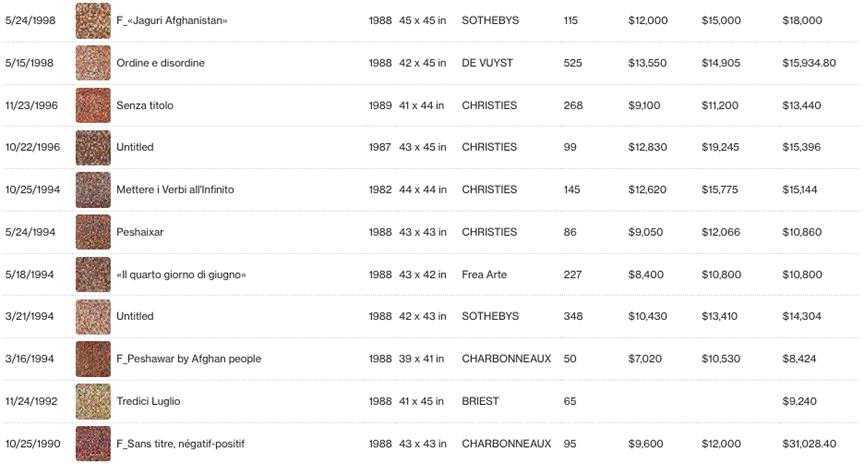Select the Mettere i Verbi all'Infinito thumbnail
Image resolution: width=864 pixels, height=464 pixels.
[x=93, y=190]
